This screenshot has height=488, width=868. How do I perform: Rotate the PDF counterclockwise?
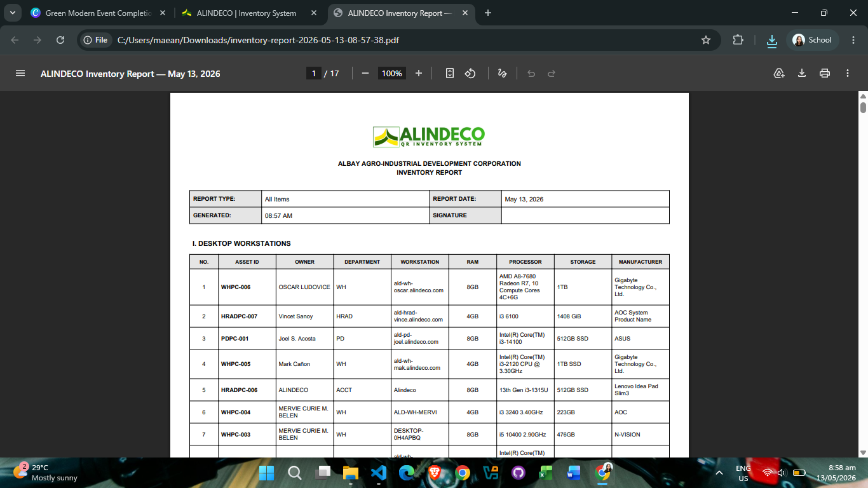470,74
